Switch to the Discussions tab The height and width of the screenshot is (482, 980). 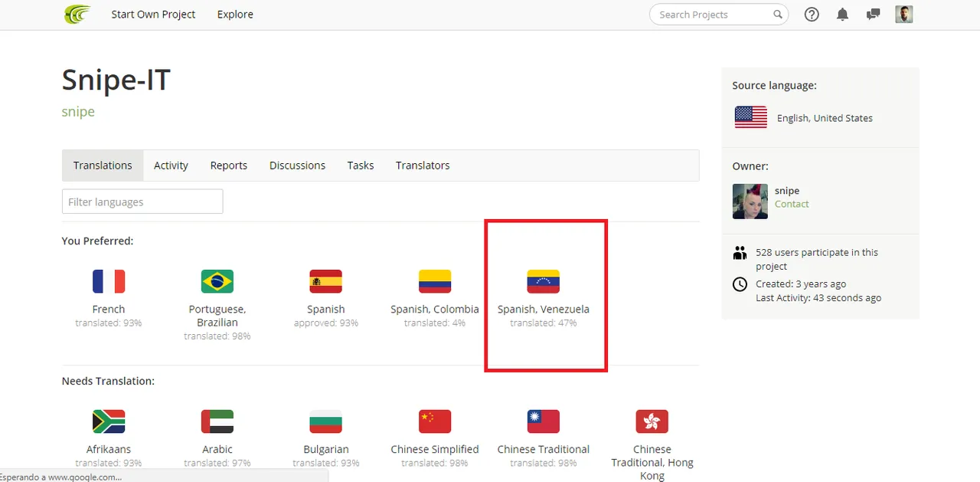coord(297,166)
